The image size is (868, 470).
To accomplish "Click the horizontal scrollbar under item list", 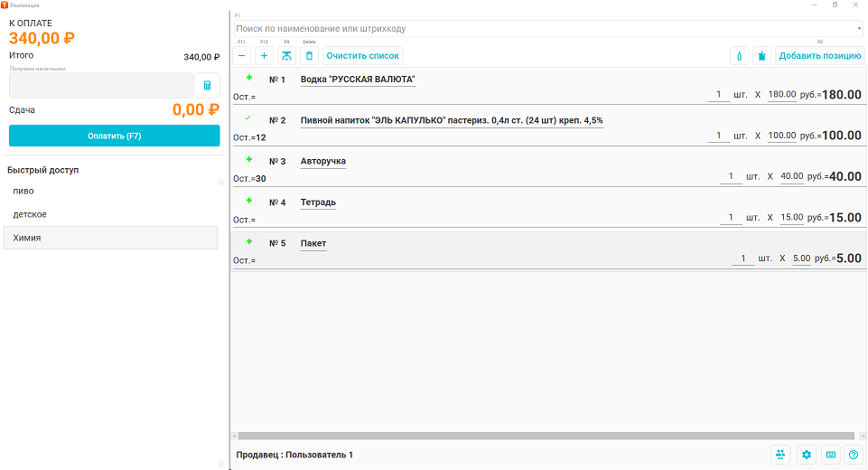I will [x=546, y=437].
